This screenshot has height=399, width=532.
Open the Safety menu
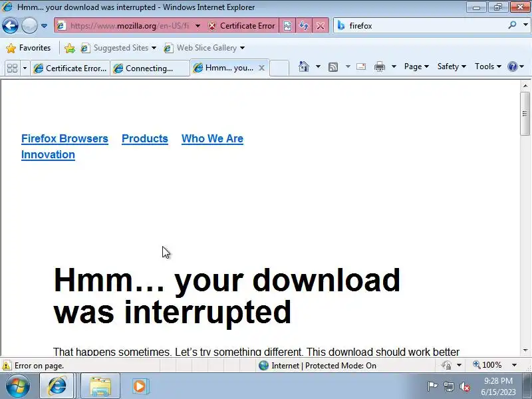coord(452,66)
